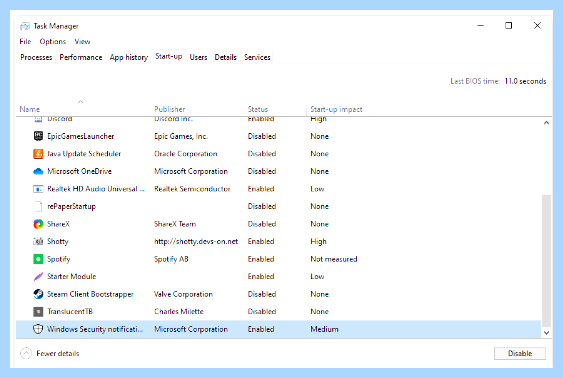Image resolution: width=563 pixels, height=378 pixels.
Task: Click the Epic Games, Inc. publisher cell
Action: pos(181,136)
